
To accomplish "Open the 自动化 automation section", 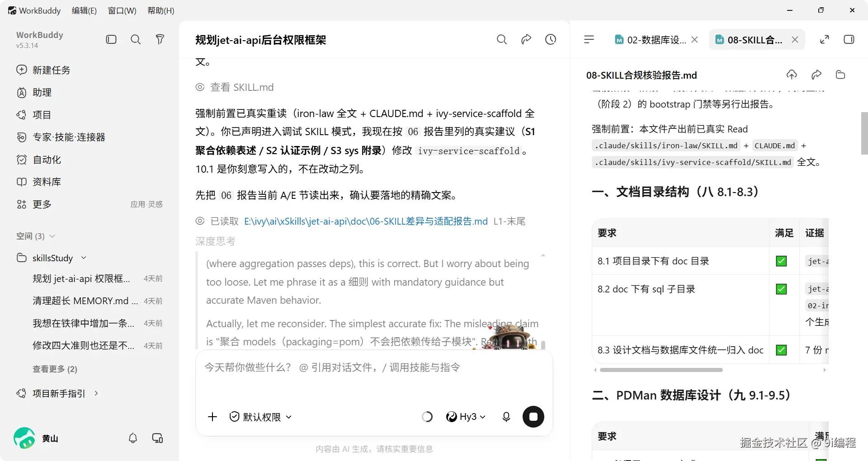I will point(39,160).
